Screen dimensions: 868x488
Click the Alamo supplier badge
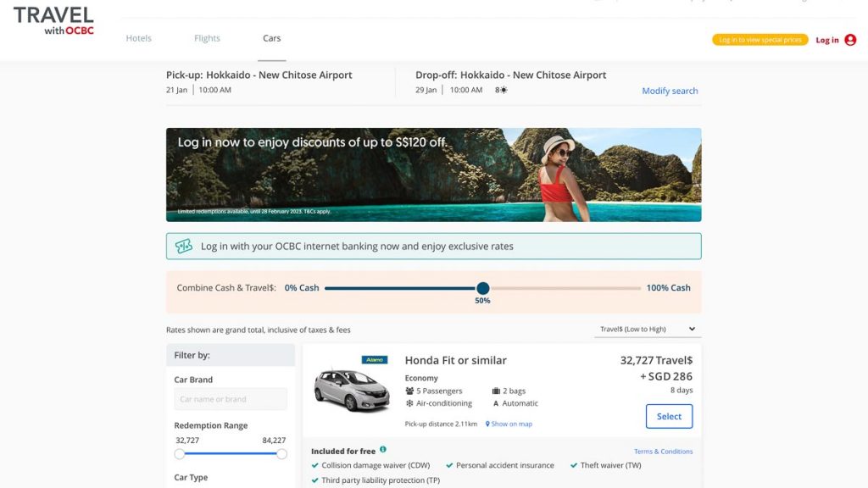[374, 359]
